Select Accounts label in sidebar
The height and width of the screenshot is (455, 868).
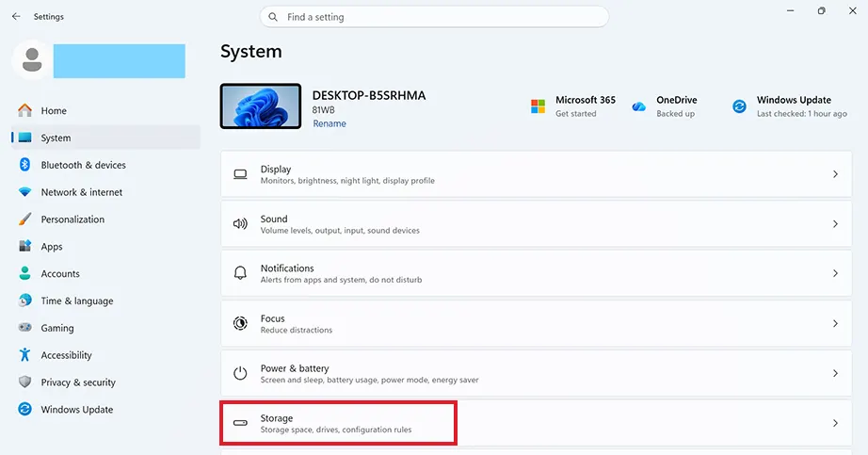pos(60,273)
